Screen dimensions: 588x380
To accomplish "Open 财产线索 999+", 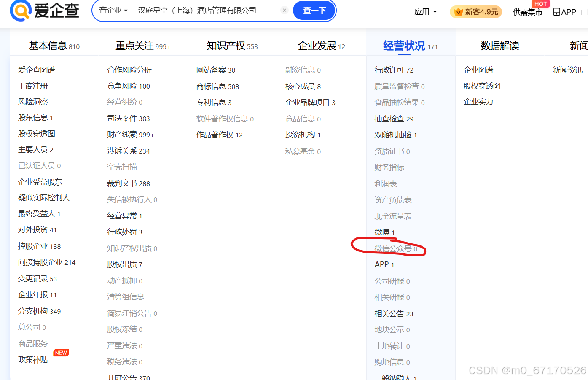I will [131, 135].
